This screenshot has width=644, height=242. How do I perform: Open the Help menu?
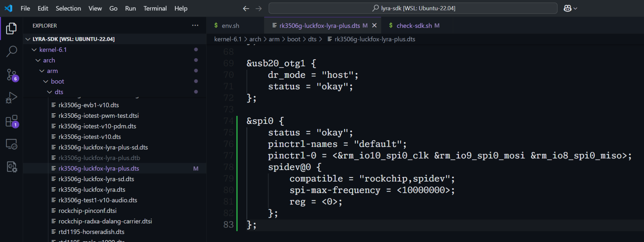(x=181, y=8)
